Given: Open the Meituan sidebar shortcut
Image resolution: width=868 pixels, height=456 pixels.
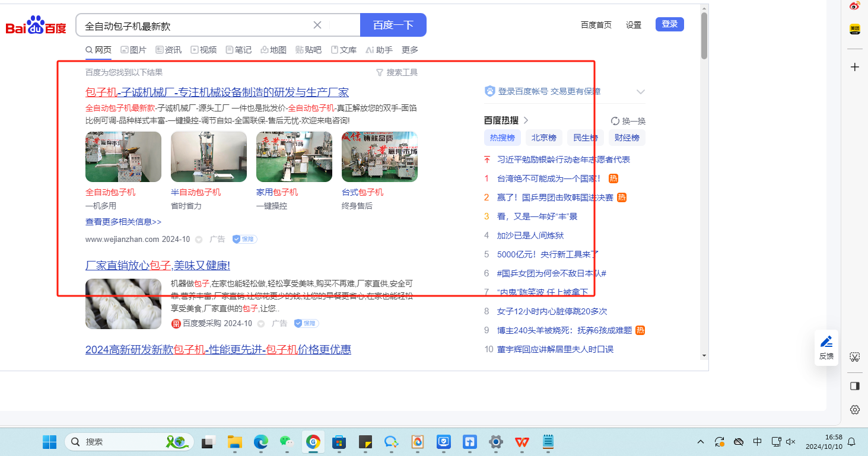Looking at the screenshot, I should 854,28.
